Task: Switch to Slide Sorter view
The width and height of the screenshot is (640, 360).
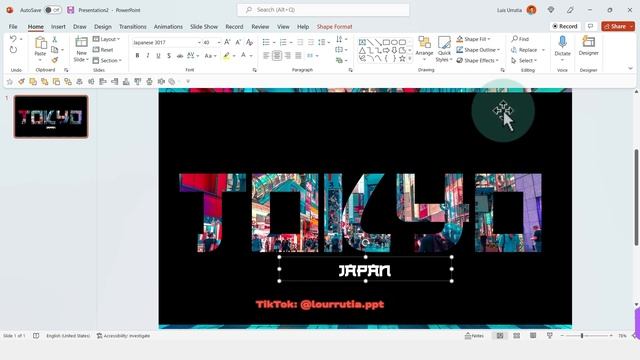Action: pyautogui.click(x=516, y=336)
